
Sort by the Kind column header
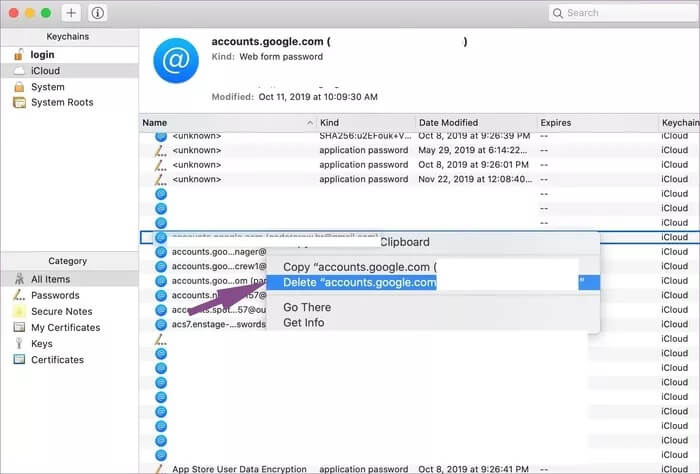(366, 123)
